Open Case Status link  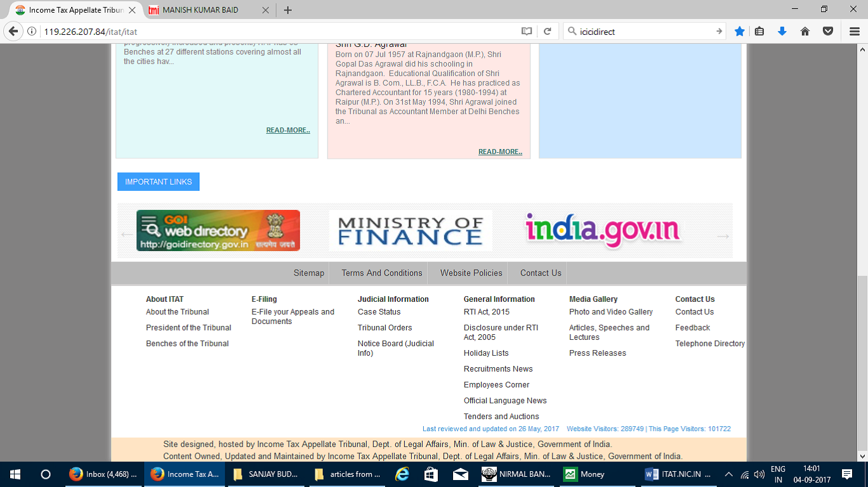click(x=379, y=312)
